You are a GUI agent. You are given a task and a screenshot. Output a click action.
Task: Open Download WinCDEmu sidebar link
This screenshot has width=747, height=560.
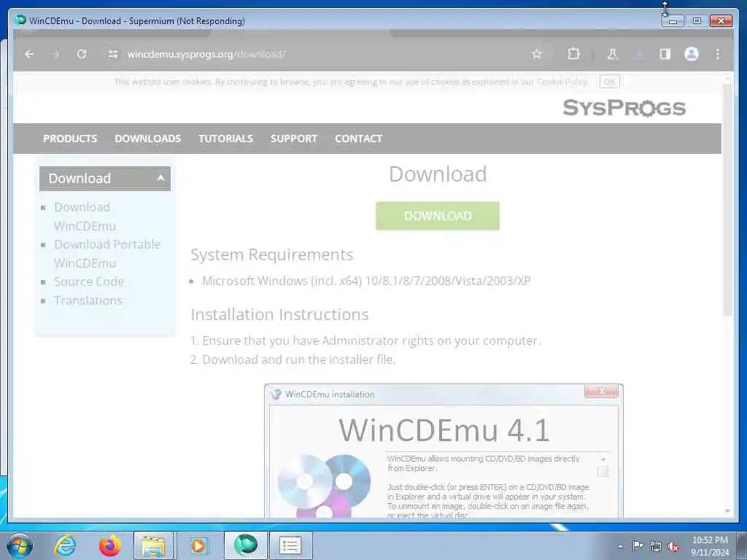85,217
